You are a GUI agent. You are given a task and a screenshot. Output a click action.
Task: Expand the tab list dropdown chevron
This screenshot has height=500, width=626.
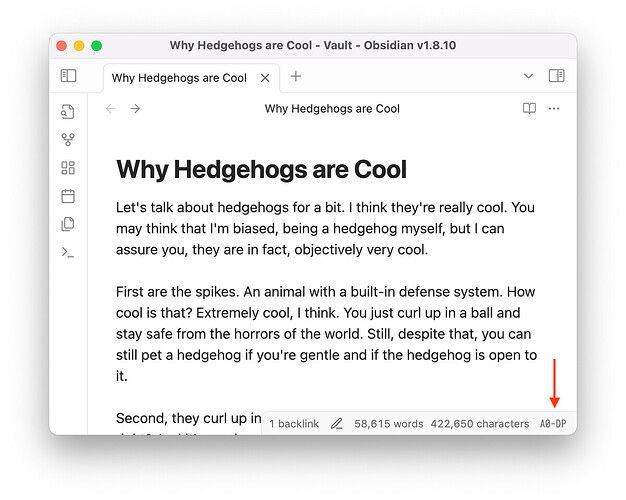[x=528, y=76]
